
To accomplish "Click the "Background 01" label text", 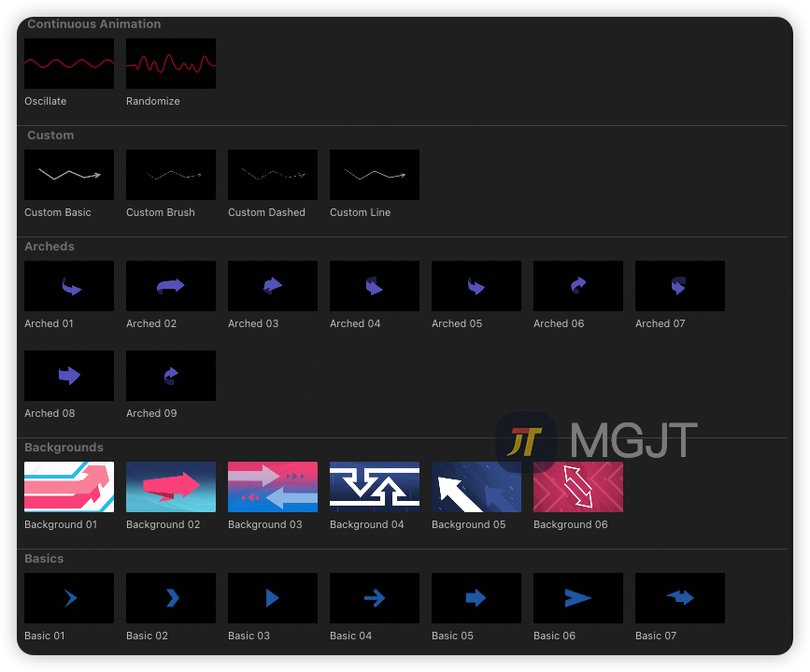I will tap(61, 524).
